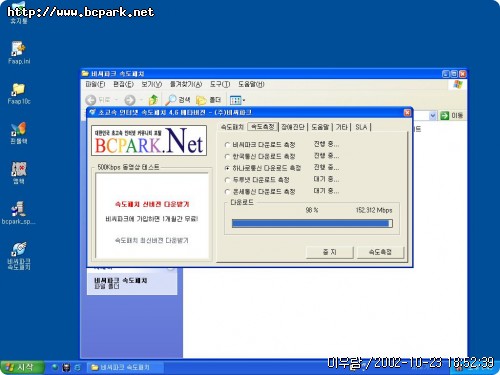Click the speed patch dialog title bar icon
This screenshot has width=500, height=375.
92,112
